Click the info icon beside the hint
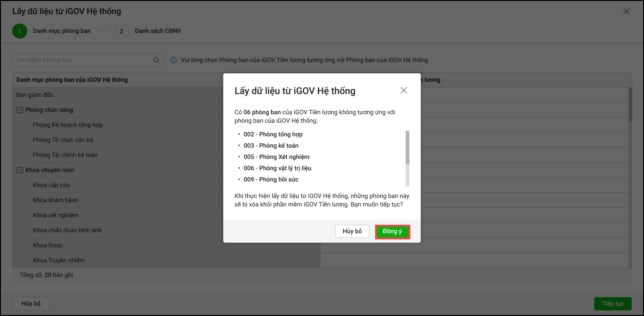This screenshot has height=316, width=644. click(x=173, y=60)
